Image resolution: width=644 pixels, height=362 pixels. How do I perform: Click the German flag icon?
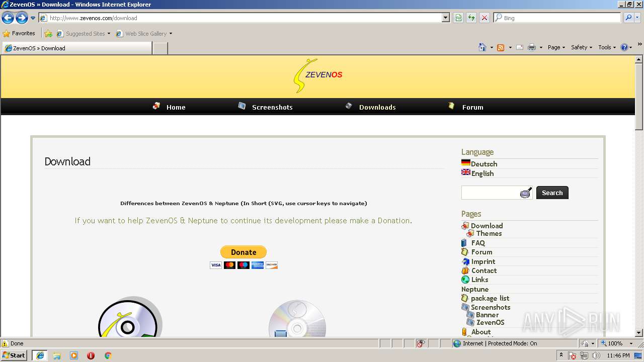(466, 163)
